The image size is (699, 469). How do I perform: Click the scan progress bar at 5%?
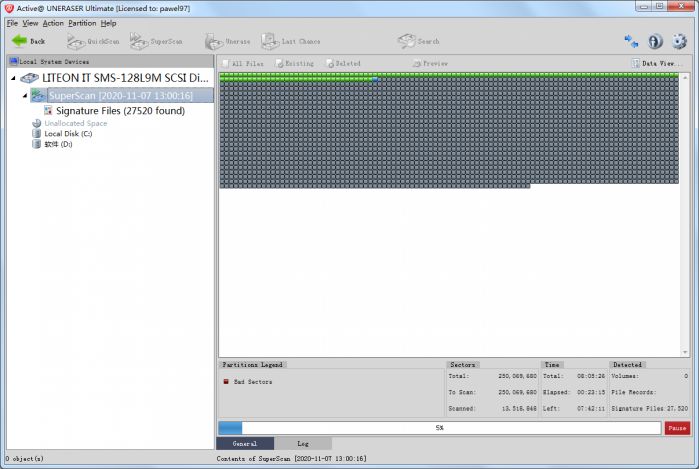click(440, 428)
